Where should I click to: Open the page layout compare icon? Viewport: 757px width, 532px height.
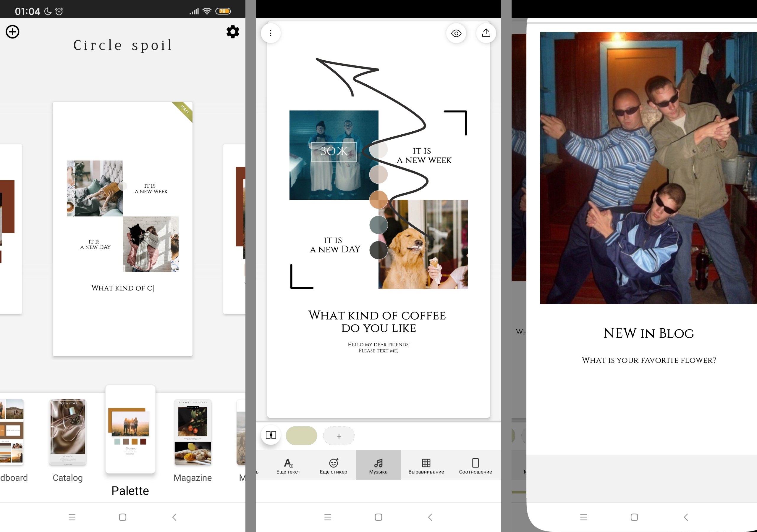coord(271,435)
